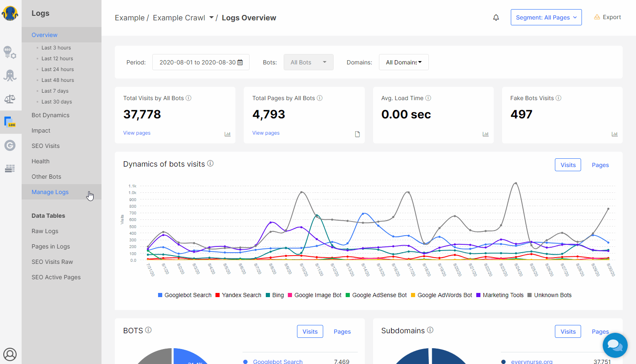
Task: Toggle Google AdWords Bot series in legend
Action: (442, 295)
